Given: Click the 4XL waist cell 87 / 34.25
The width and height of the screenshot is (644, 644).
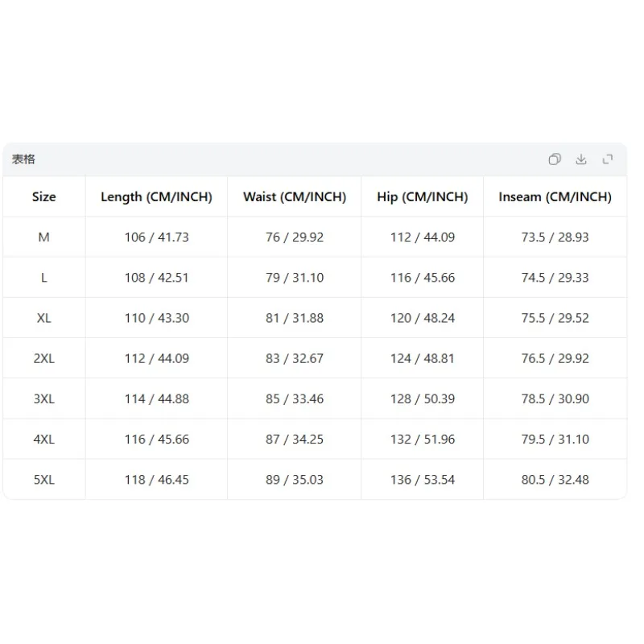Looking at the screenshot, I should click(x=295, y=440).
